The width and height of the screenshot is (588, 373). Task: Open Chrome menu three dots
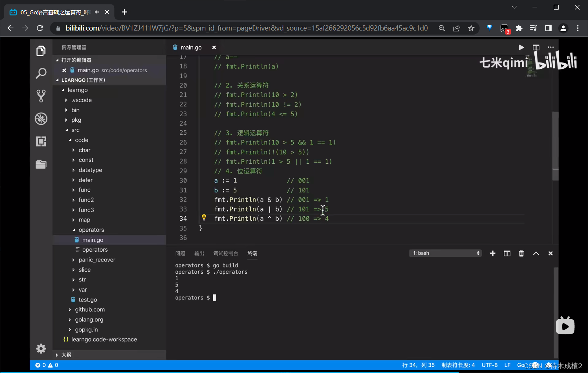click(578, 28)
